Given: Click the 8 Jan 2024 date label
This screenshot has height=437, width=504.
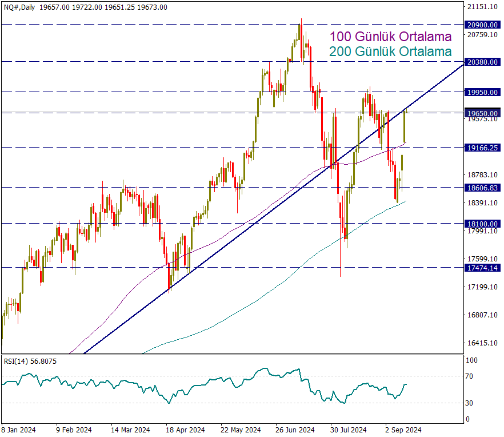Looking at the screenshot, I should (x=18, y=430).
